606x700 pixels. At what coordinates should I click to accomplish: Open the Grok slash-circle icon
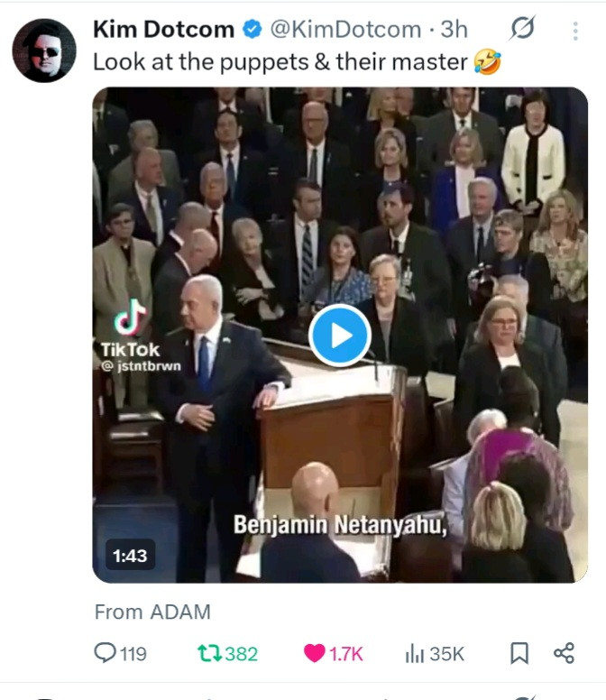[521, 30]
